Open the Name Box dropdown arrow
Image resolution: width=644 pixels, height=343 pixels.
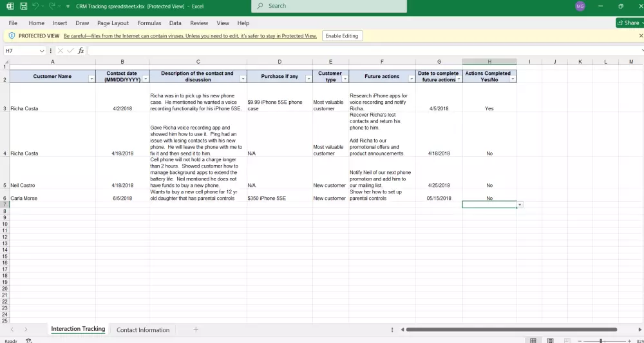click(42, 51)
